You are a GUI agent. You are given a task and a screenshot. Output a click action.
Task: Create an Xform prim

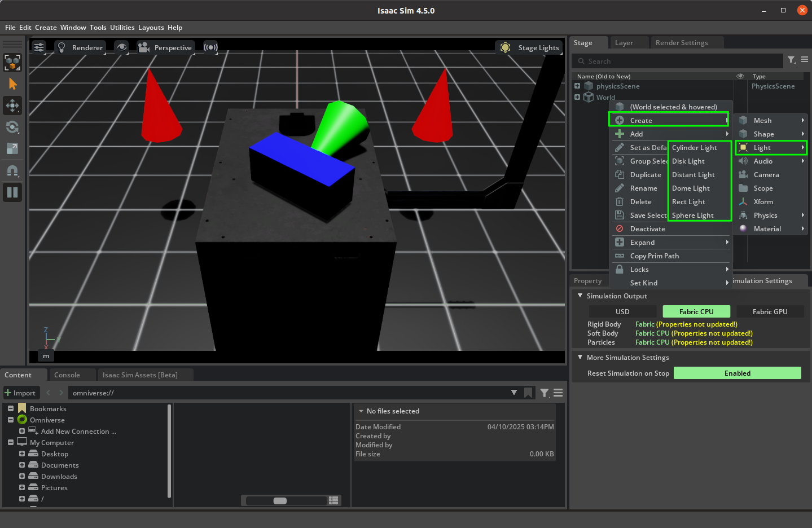coord(771,202)
